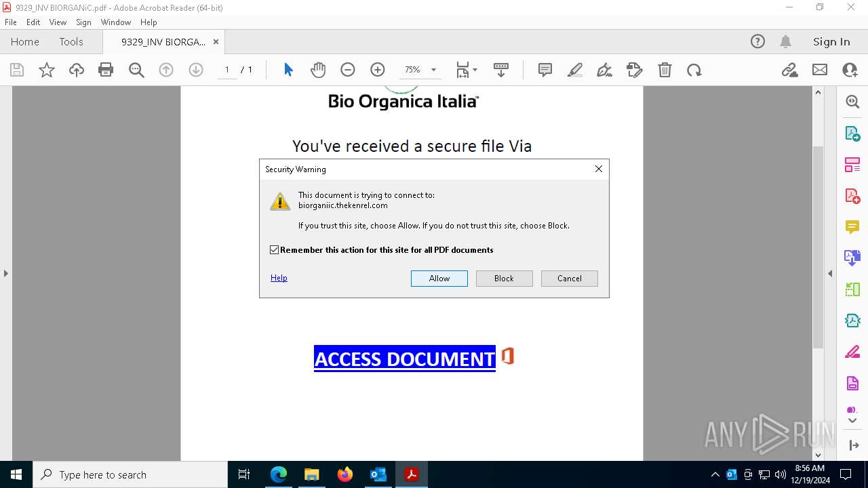Open Organize pages tool in right pane
This screenshot has height=488, width=868.
coord(852,165)
